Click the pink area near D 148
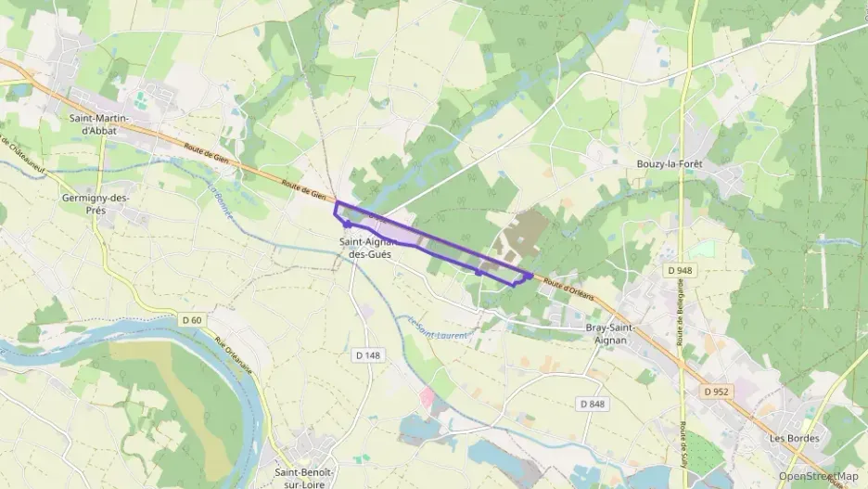This screenshot has height=489, width=868. [427, 397]
